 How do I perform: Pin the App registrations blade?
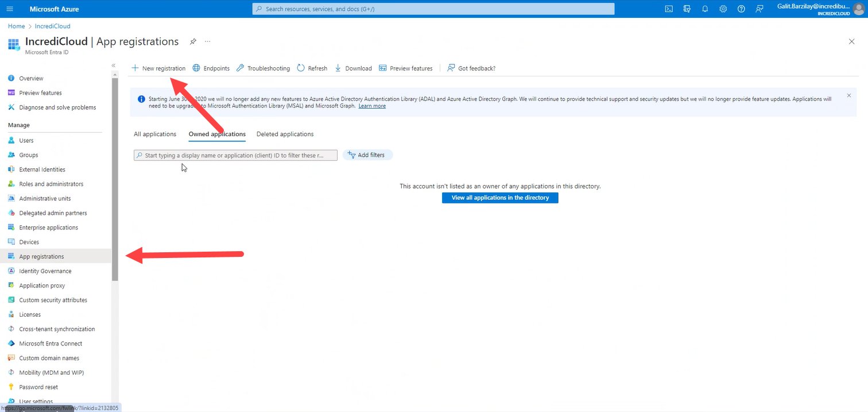[x=193, y=41]
